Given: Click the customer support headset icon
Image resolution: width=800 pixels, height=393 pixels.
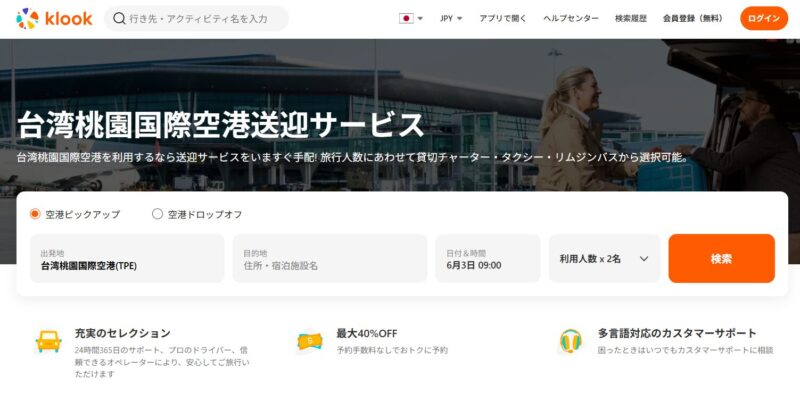Looking at the screenshot, I should pos(570,340).
